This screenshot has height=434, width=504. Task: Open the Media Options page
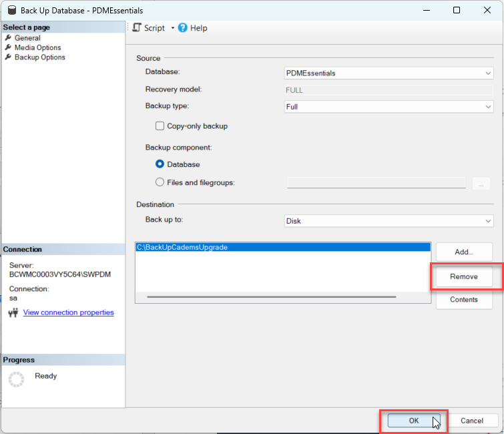coord(37,47)
